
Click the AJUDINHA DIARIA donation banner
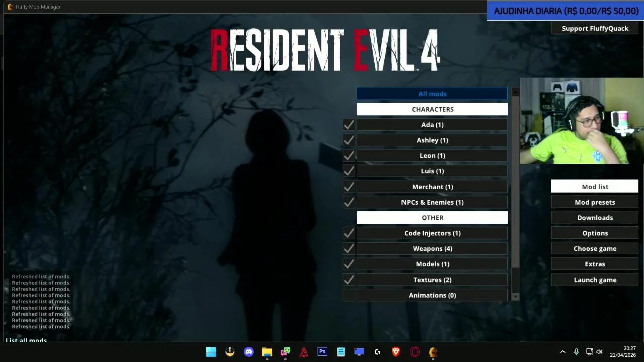tap(566, 11)
